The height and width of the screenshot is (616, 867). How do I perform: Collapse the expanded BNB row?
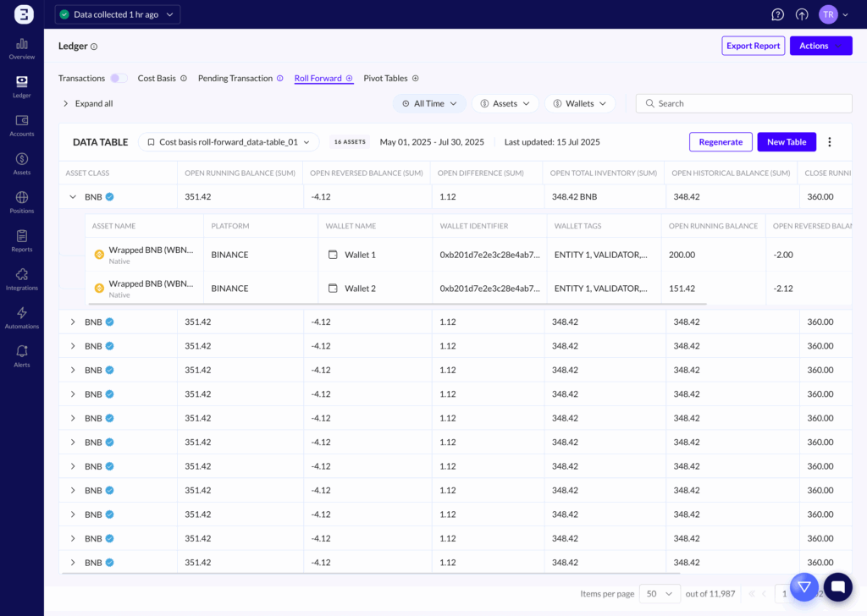coord(73,197)
